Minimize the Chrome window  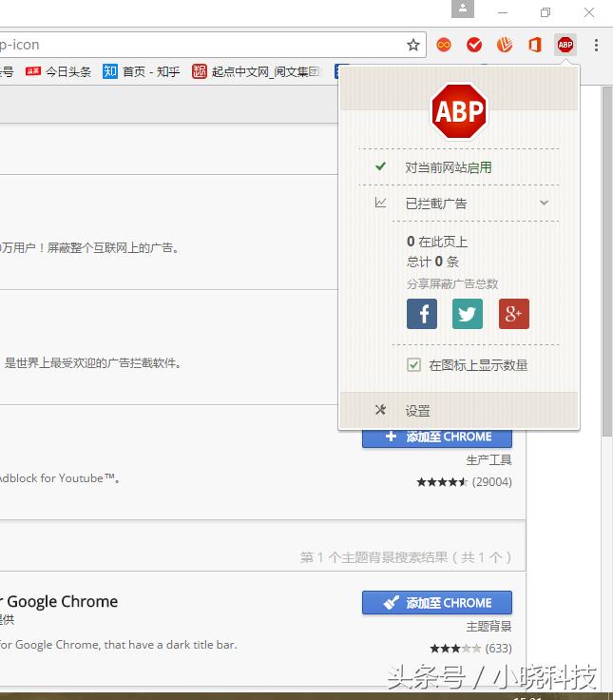pos(503,12)
